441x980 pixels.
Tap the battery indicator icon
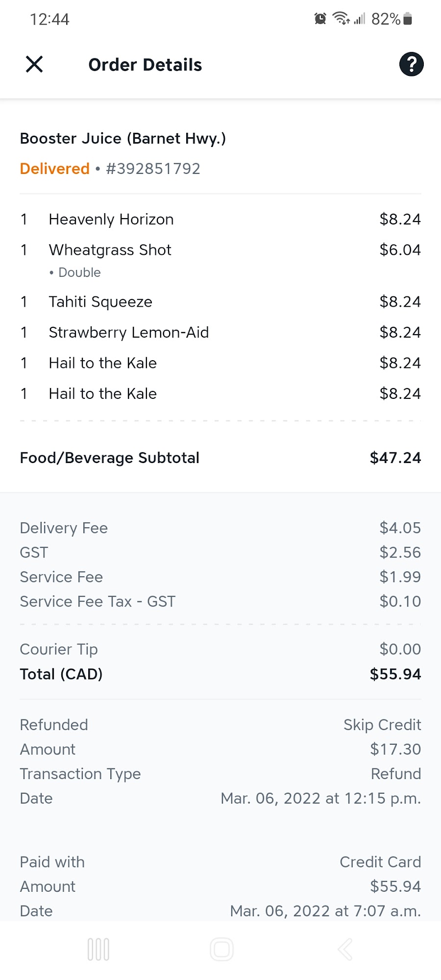(x=408, y=19)
